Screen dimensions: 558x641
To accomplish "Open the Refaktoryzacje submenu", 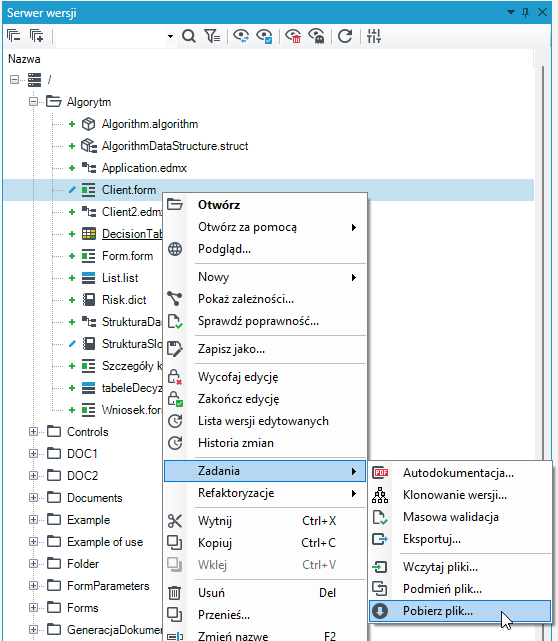I will tap(265, 493).
